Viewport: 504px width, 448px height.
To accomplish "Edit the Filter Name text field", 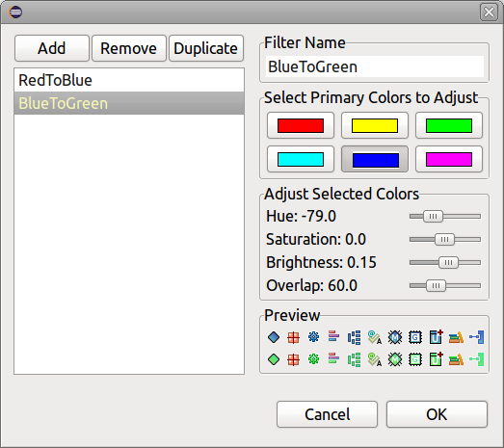I will point(375,66).
